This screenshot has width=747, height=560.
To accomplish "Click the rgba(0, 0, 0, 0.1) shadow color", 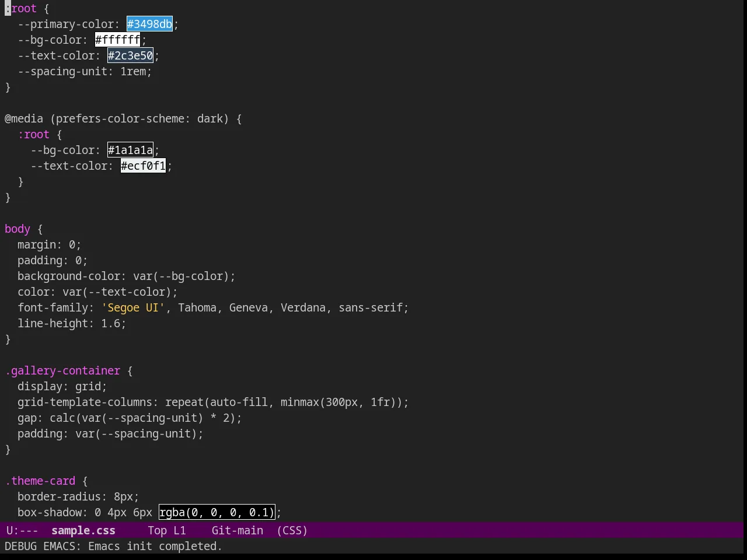I will 217,512.
